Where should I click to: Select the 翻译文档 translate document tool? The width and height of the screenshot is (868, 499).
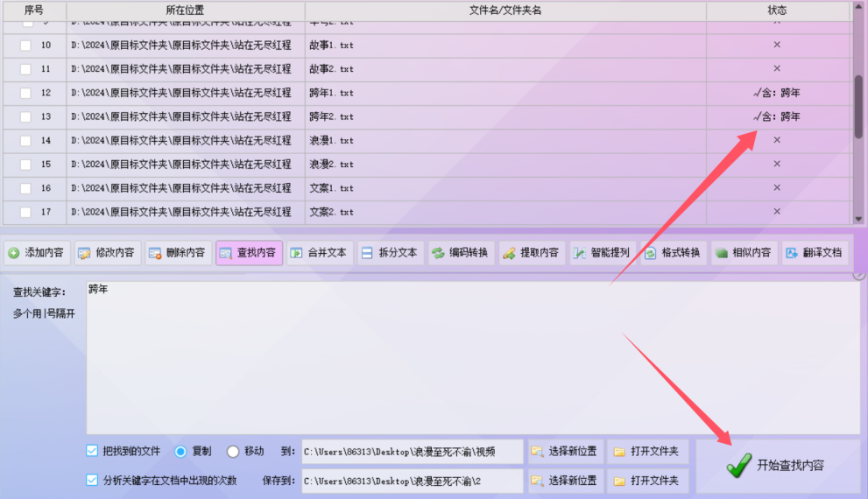813,253
